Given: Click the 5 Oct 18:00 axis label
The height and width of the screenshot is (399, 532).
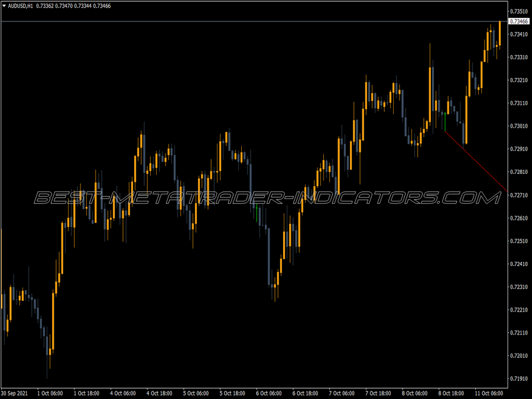Looking at the screenshot, I should pos(232,392).
